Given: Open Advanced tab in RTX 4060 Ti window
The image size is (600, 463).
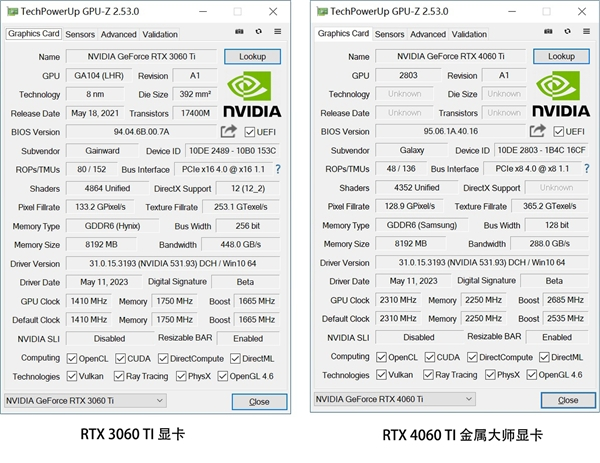Looking at the screenshot, I should pyautogui.click(x=427, y=34).
